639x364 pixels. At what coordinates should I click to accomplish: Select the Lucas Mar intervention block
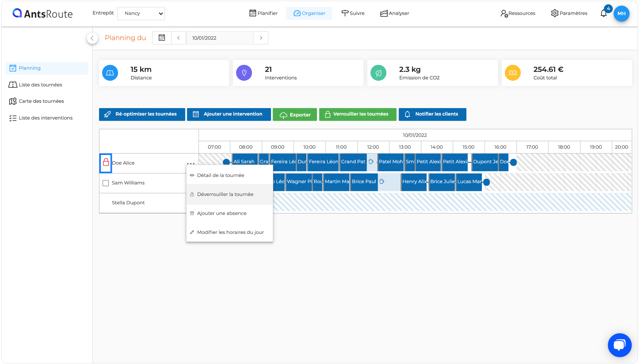coord(469,182)
